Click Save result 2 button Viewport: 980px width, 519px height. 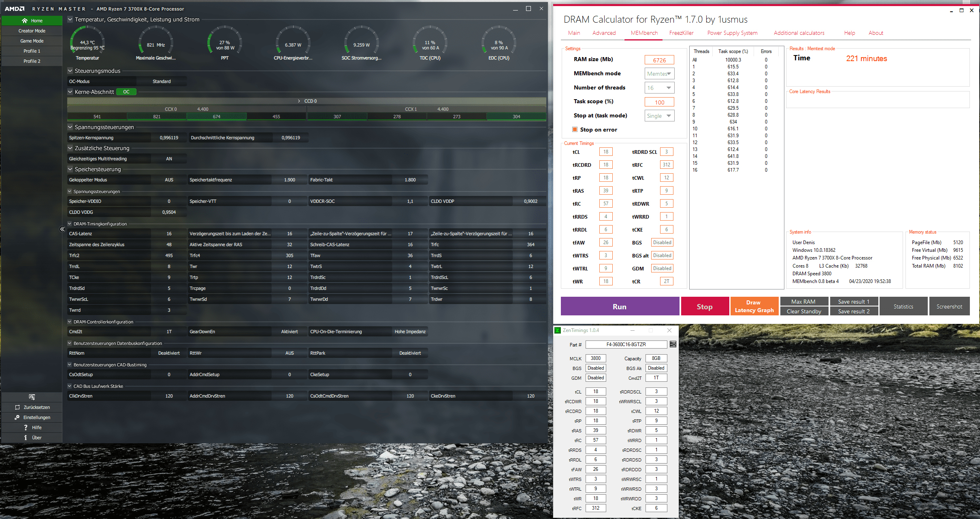854,311
